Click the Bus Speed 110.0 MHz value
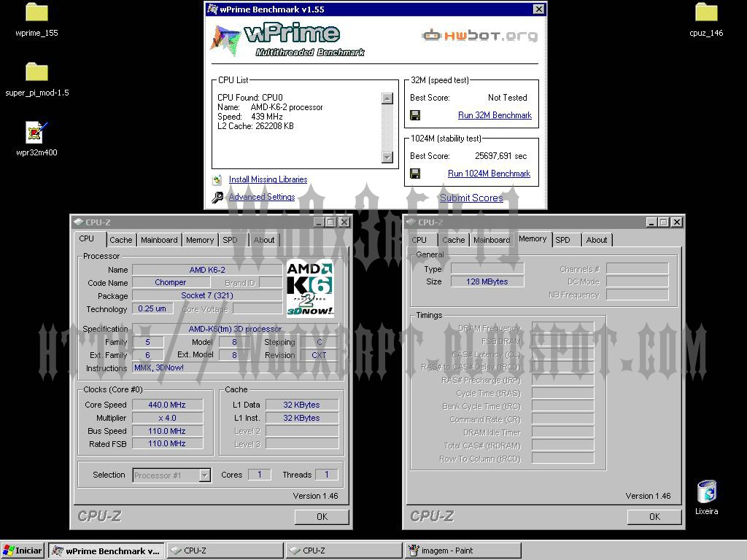The image size is (747, 560). [x=167, y=431]
